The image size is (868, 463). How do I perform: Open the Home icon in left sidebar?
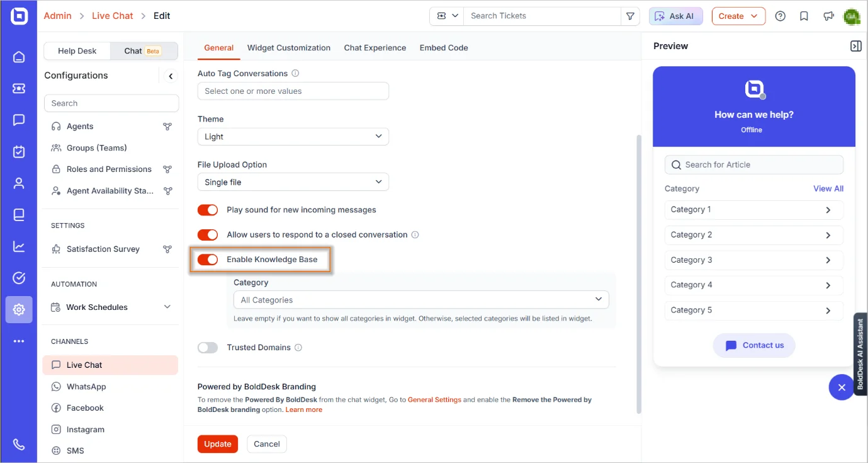(x=19, y=57)
